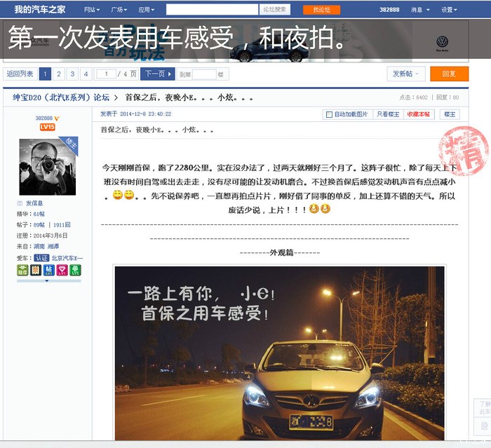Open the 网站 dropdown menu

pyautogui.click(x=91, y=10)
